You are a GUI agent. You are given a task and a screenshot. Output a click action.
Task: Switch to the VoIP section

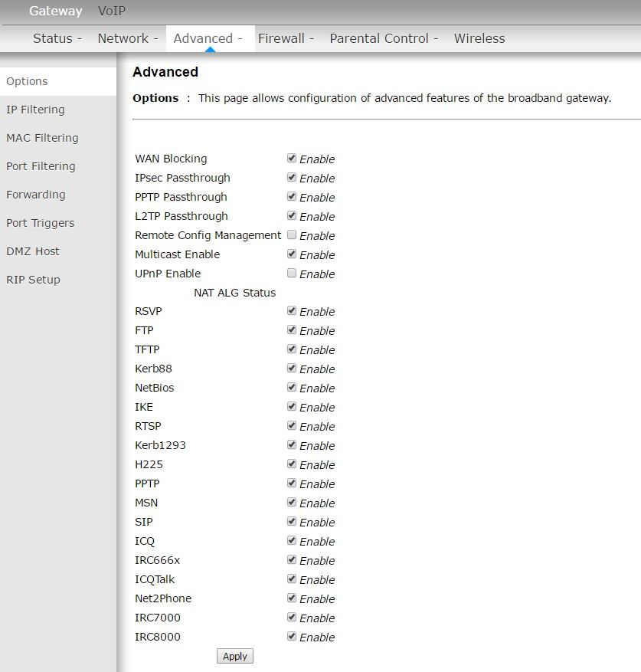(x=111, y=11)
